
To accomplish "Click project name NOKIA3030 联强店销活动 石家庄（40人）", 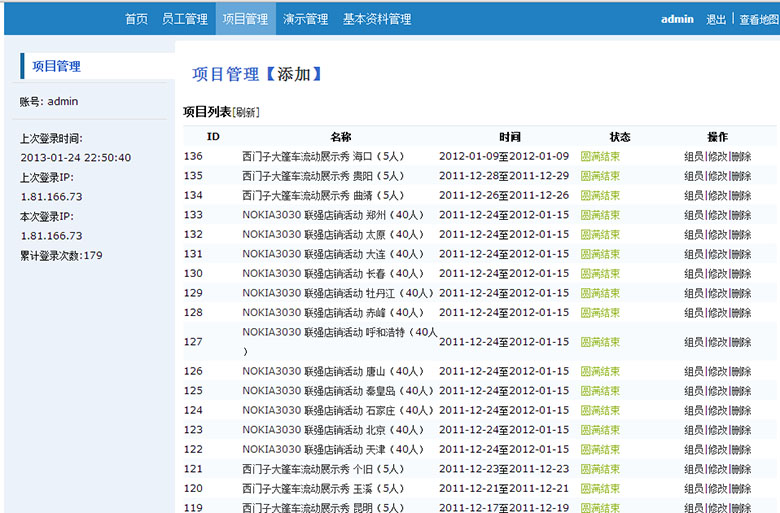I will (338, 410).
